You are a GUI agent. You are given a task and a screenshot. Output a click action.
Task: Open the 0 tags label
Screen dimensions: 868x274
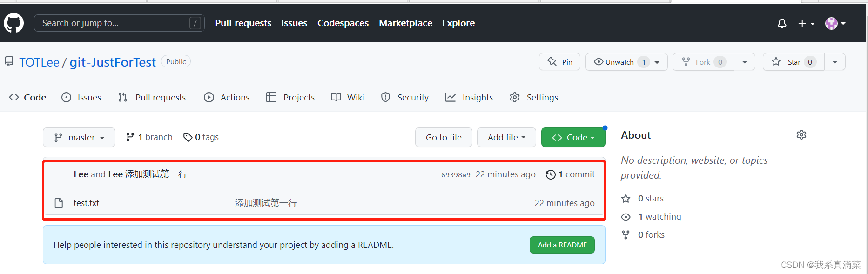click(x=201, y=137)
